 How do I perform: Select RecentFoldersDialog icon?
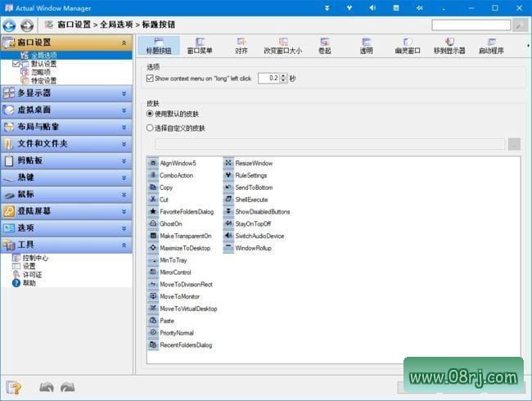[x=153, y=345]
